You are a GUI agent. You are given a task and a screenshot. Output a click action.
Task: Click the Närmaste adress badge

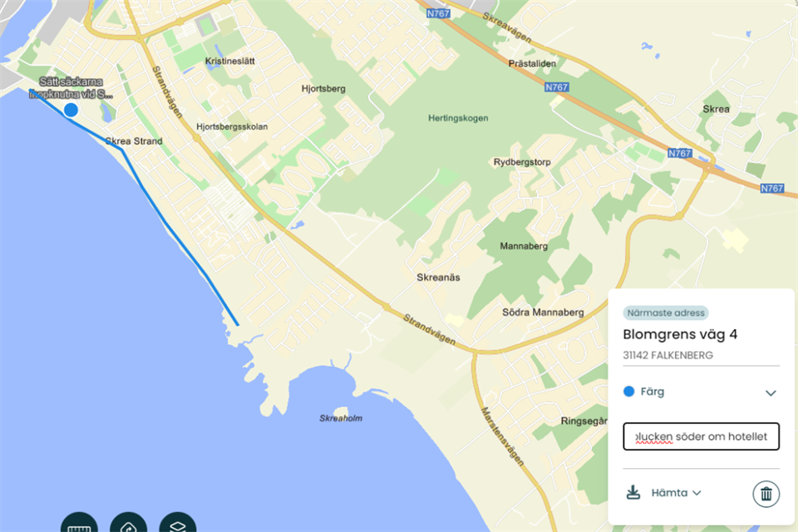666,313
